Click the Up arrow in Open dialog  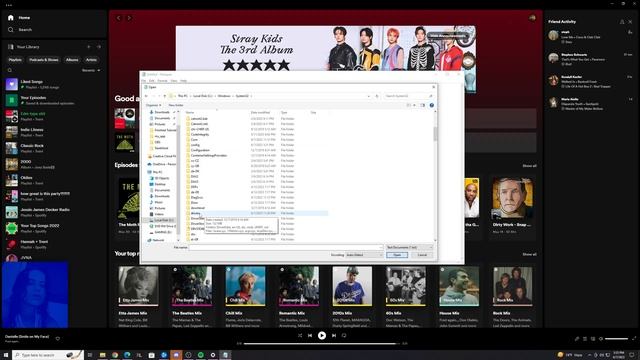click(x=165, y=96)
